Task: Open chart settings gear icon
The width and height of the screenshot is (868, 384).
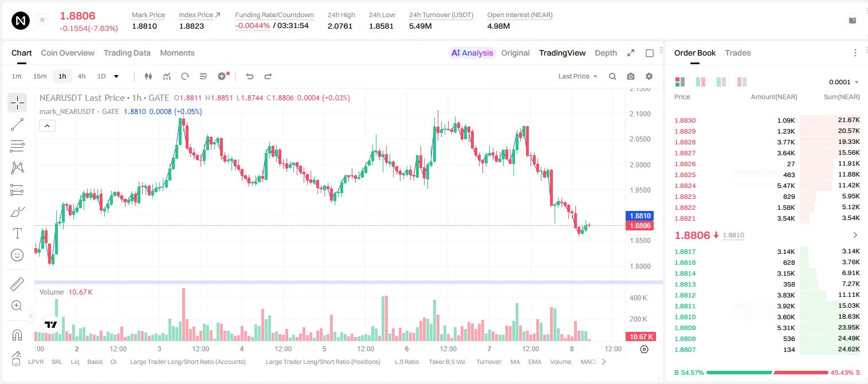Action: (649, 76)
